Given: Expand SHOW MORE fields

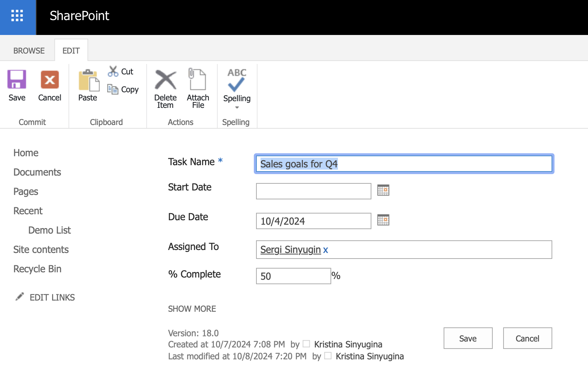Looking at the screenshot, I should (192, 309).
